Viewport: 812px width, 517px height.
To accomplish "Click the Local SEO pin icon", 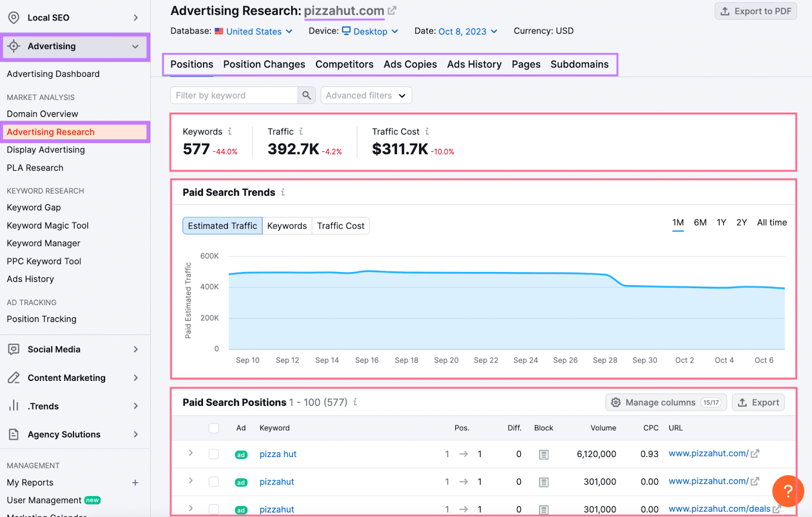I will pyautogui.click(x=14, y=18).
